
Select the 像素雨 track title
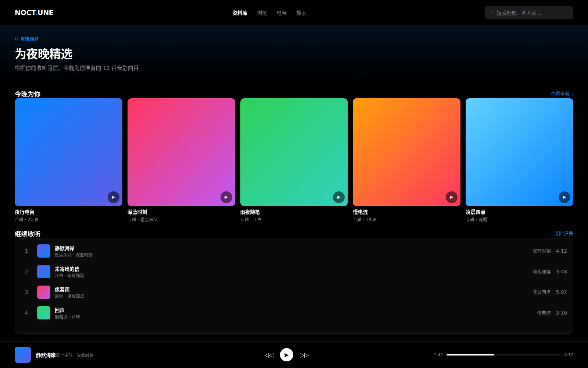[x=62, y=290]
